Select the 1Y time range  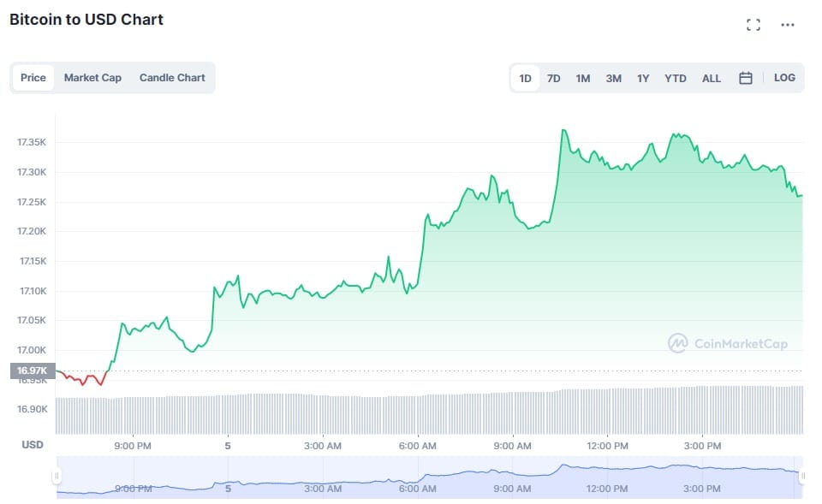[643, 78]
